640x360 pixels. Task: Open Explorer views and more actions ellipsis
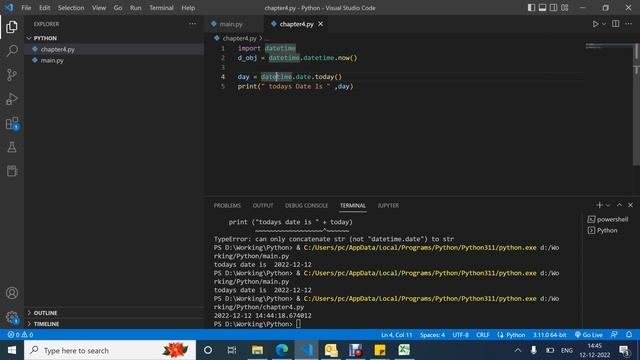192,24
